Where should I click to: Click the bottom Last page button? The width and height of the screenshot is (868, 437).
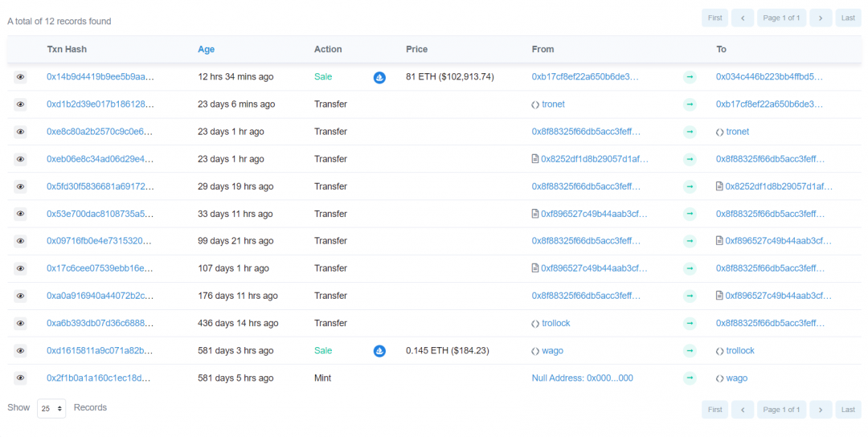pos(848,410)
